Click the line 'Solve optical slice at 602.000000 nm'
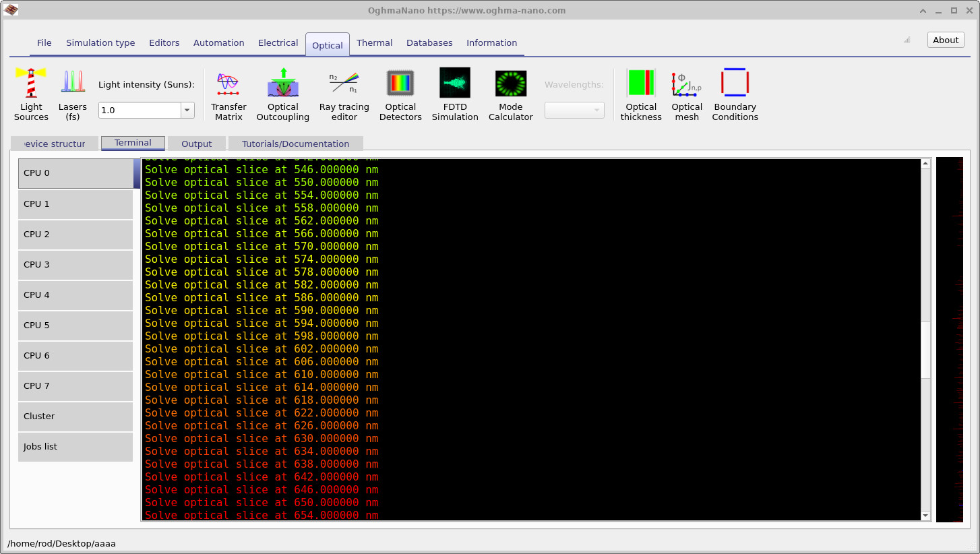This screenshot has height=554, width=980. (262, 349)
